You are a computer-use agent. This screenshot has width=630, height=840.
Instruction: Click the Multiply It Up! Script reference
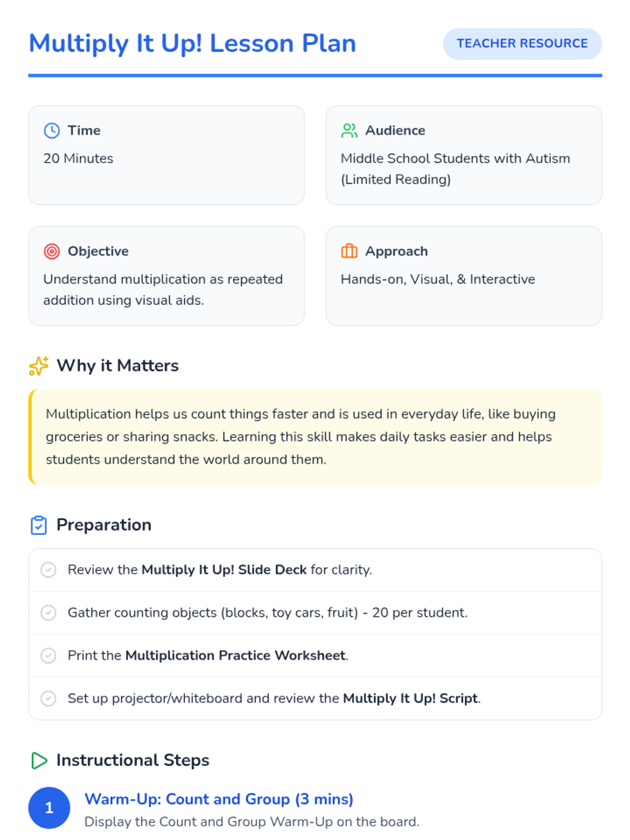click(411, 698)
